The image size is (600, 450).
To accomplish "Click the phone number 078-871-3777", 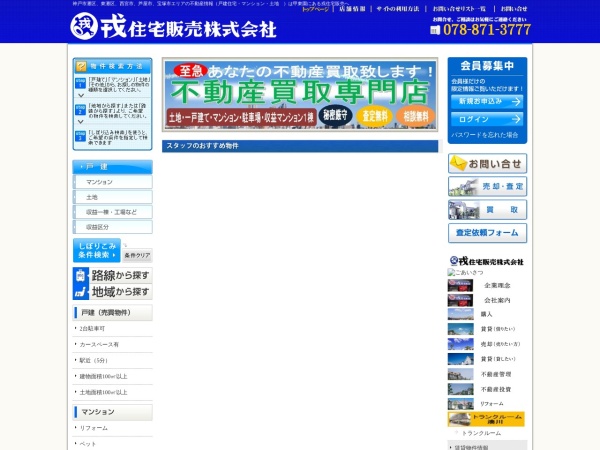I will 487,29.
